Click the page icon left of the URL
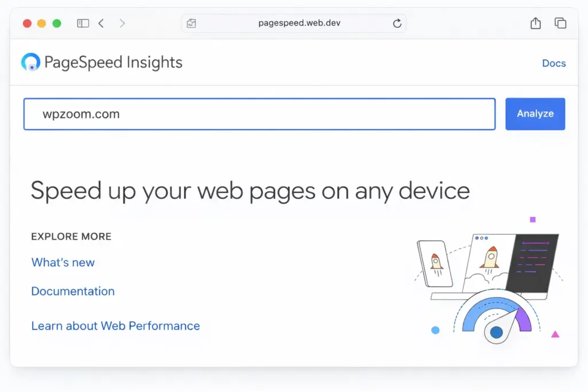This screenshot has width=588, height=392. 191,24
